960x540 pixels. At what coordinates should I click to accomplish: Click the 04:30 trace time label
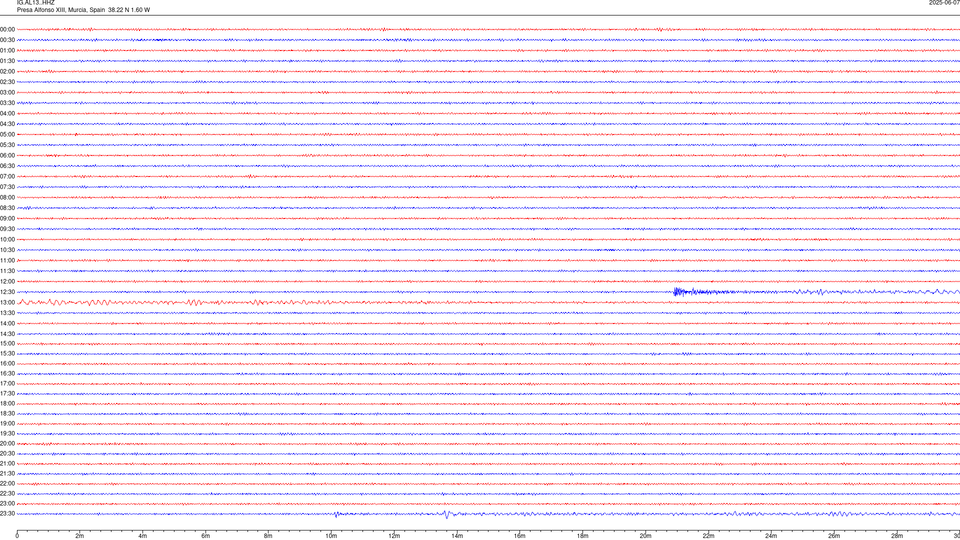[x=7, y=124]
